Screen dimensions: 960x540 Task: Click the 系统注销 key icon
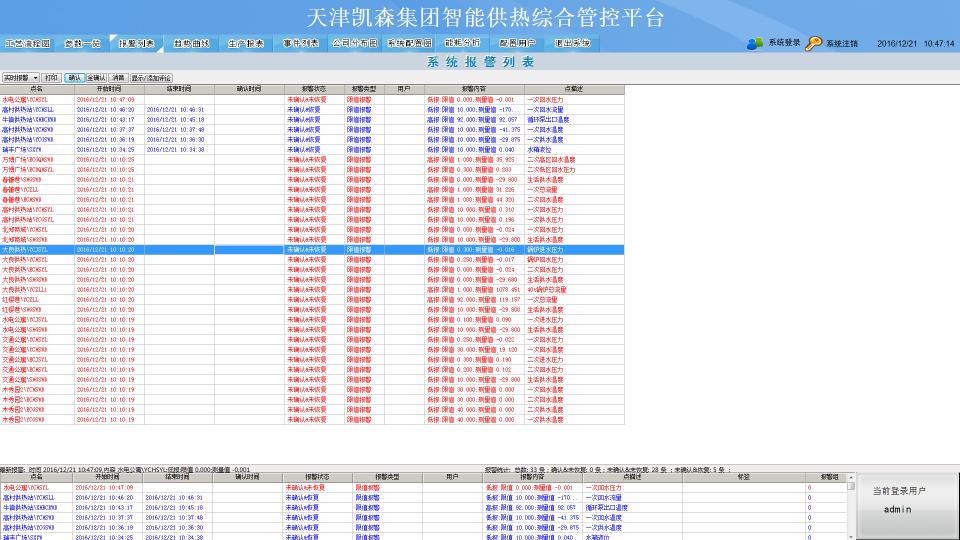[814, 43]
